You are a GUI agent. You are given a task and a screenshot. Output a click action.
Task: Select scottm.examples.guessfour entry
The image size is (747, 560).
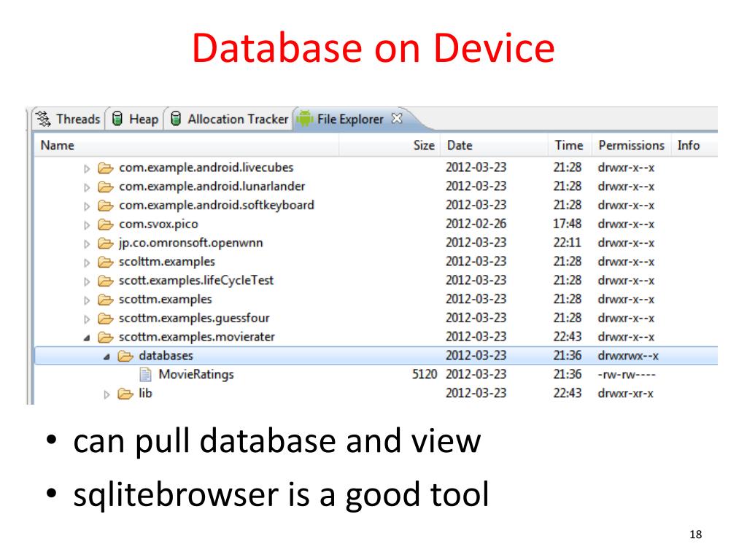tap(194, 318)
